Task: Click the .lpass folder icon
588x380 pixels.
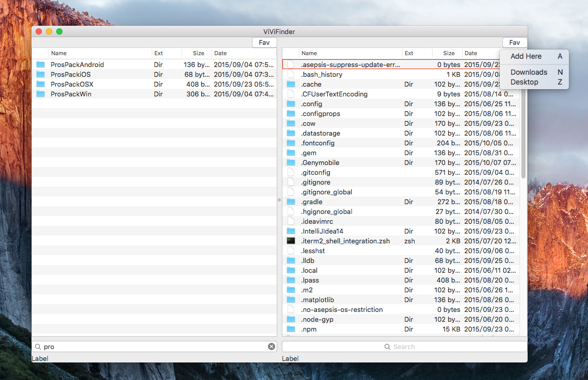Action: pos(291,279)
